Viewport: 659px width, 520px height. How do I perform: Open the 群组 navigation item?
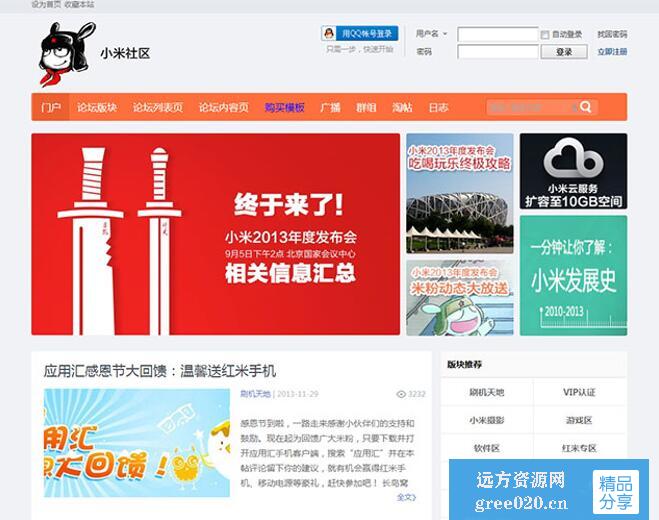click(x=366, y=107)
